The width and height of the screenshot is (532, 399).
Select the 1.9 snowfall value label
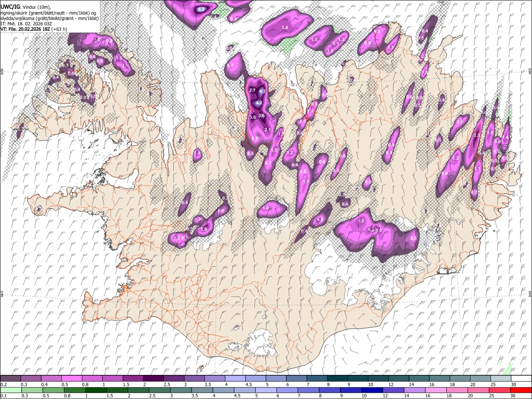click(204, 229)
